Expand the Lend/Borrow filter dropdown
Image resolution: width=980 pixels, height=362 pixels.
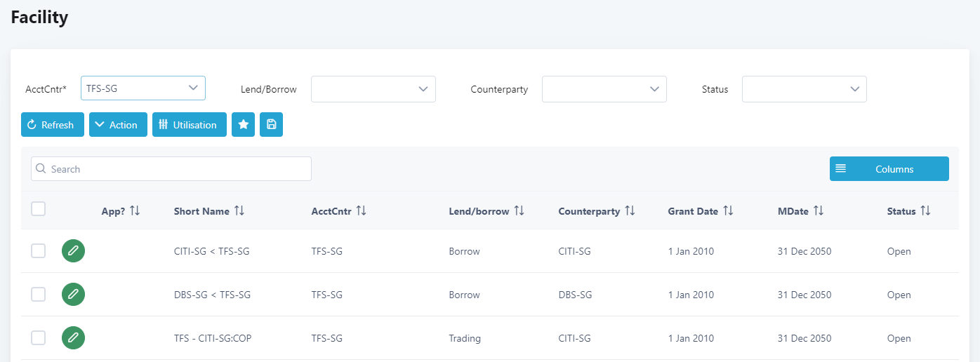373,89
